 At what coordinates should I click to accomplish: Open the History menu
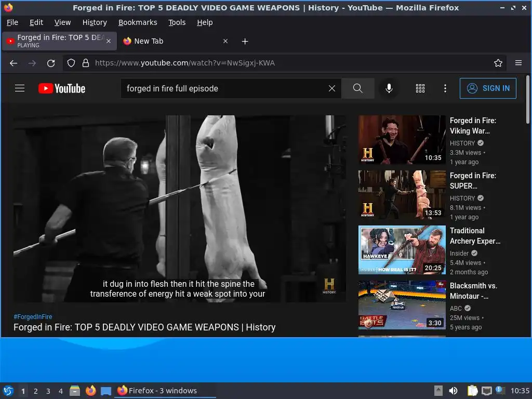click(x=95, y=22)
